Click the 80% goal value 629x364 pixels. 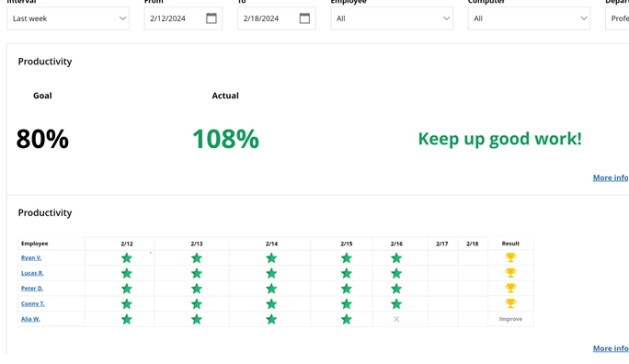click(42, 139)
